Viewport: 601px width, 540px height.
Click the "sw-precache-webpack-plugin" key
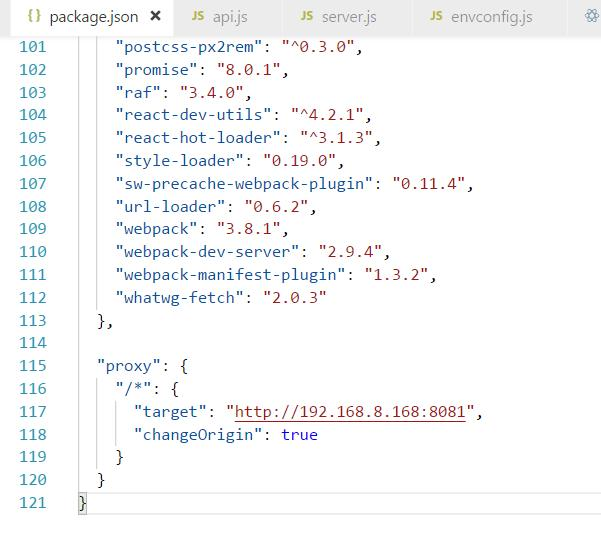[244, 184]
